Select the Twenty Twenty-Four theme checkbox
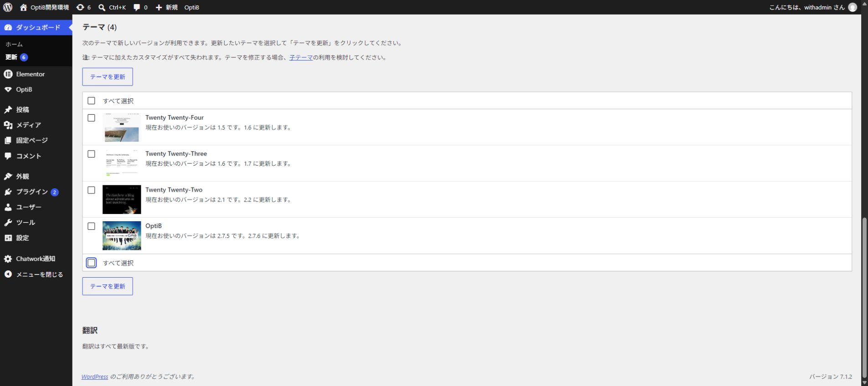This screenshot has height=386, width=868. click(x=91, y=118)
